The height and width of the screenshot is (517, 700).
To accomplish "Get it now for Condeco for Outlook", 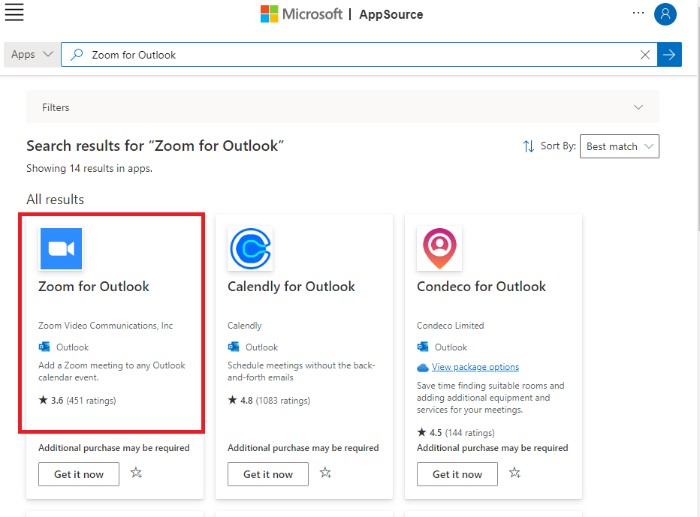I will click(457, 474).
